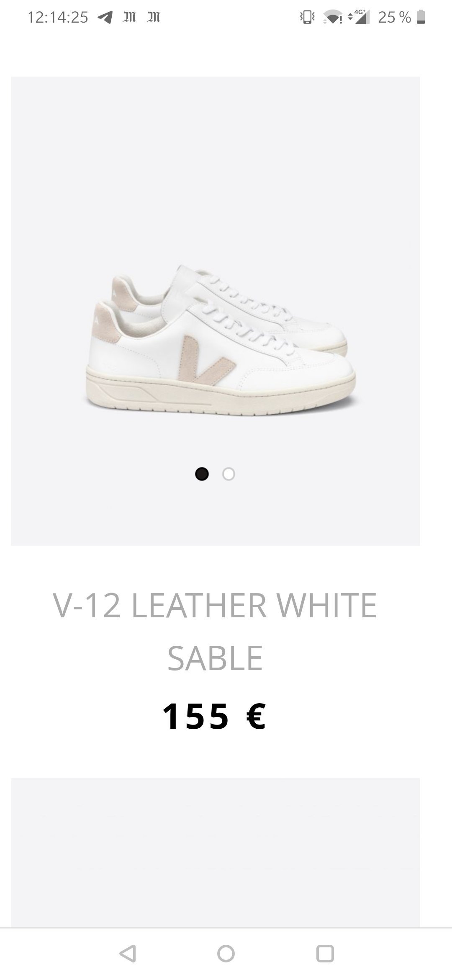Tap the 25 % battery percentage text

(x=394, y=17)
